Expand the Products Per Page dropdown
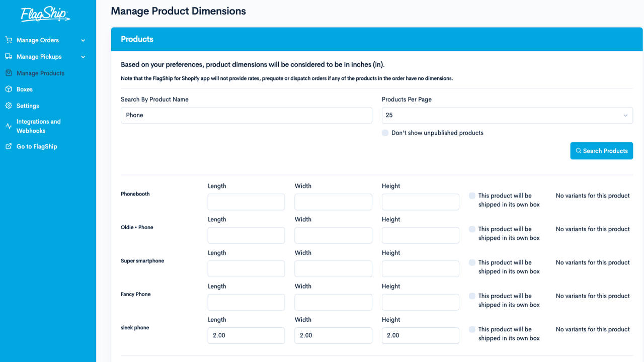 pos(507,115)
